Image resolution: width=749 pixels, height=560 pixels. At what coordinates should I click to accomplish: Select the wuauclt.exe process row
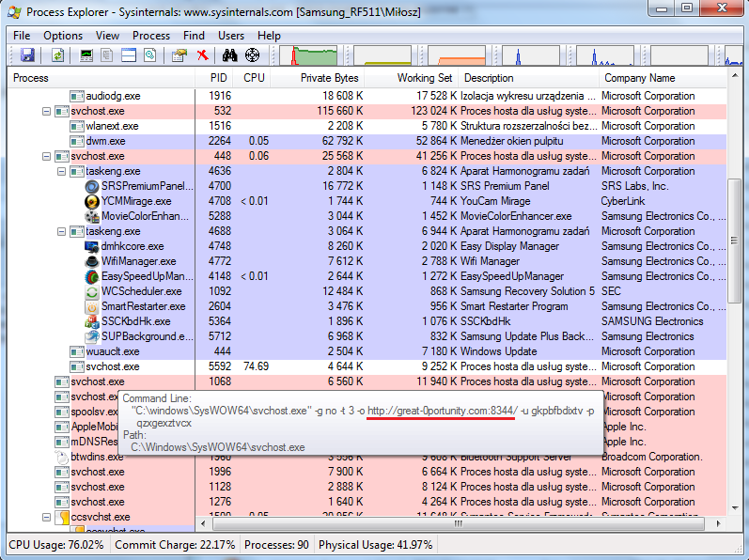point(367,351)
